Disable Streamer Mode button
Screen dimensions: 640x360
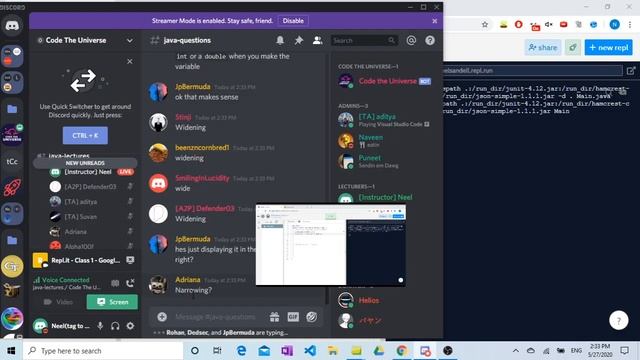tap(293, 20)
